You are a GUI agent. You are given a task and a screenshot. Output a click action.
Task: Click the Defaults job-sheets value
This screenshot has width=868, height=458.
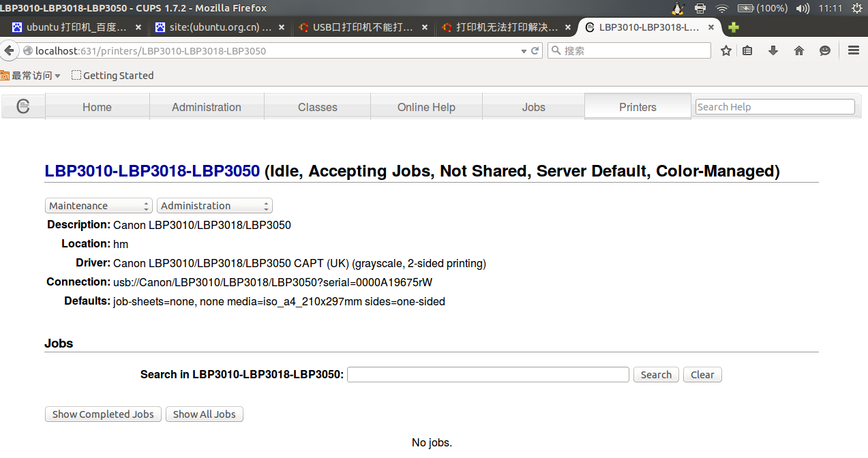click(x=279, y=301)
